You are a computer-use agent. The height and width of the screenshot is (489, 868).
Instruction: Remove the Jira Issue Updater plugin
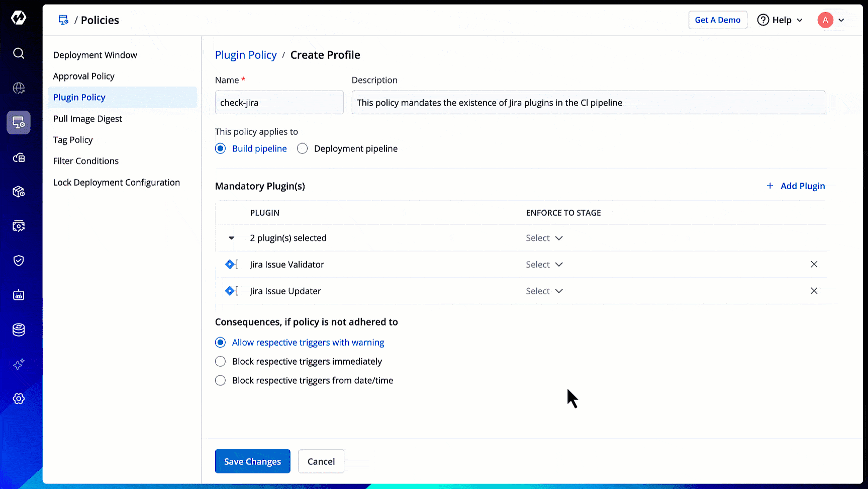pyautogui.click(x=814, y=291)
